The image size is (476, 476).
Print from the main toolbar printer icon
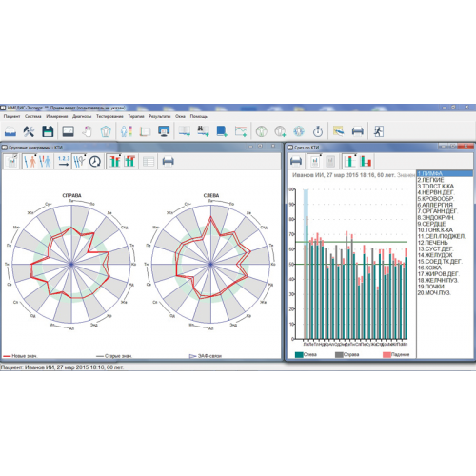(358, 131)
